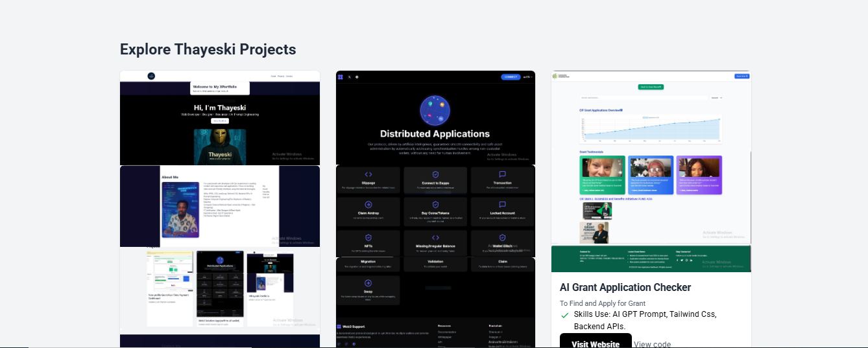Click the Connect to Dapps shield icon
The image size is (868, 348).
435,174
